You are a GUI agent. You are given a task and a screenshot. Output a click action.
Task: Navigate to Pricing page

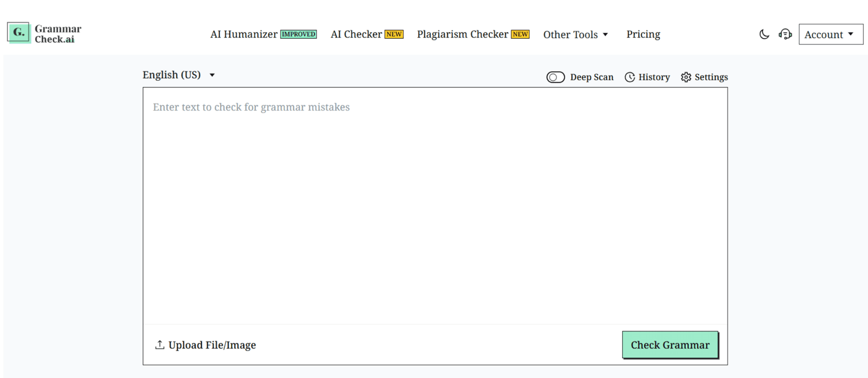tap(643, 34)
